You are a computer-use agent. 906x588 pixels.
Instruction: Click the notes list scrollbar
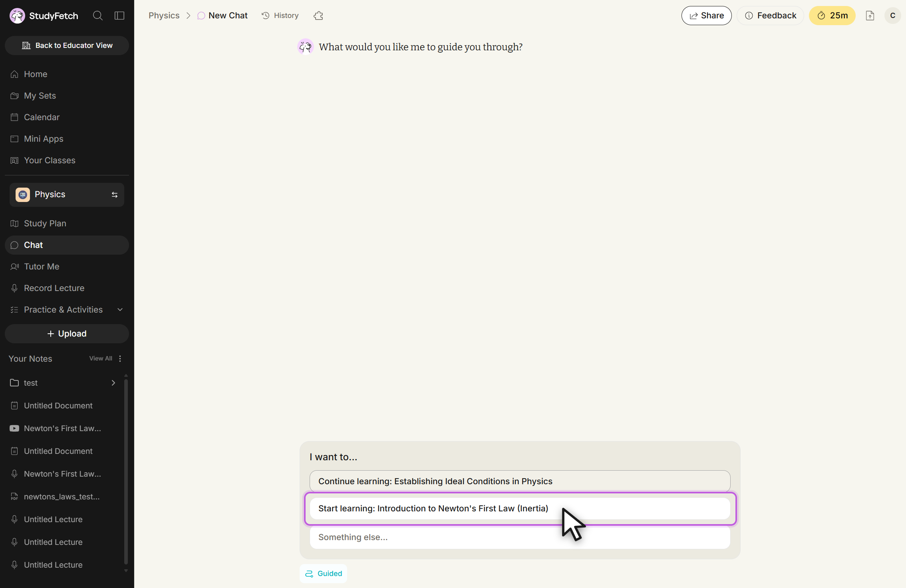click(126, 471)
